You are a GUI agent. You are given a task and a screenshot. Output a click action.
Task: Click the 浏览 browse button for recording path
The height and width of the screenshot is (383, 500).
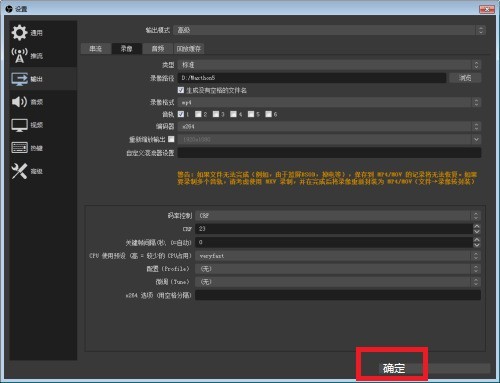pos(465,78)
